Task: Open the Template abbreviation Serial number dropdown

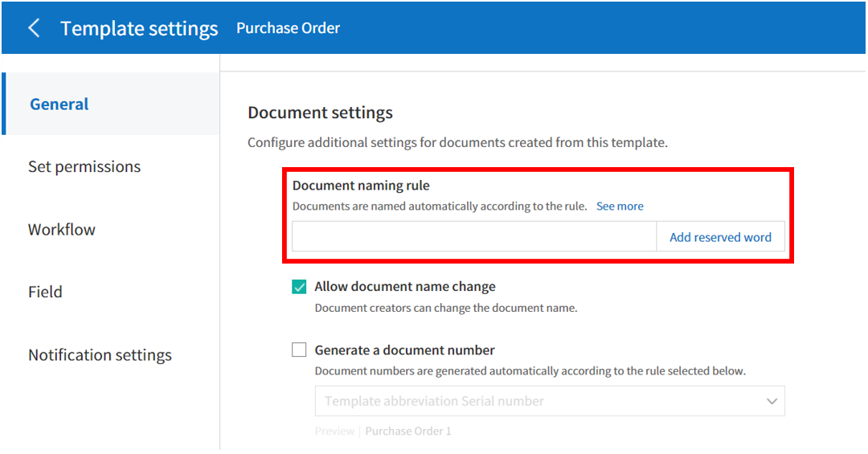Action: coord(550,401)
